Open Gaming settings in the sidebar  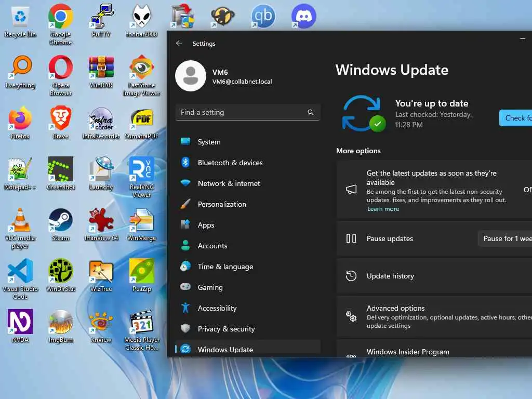click(x=248, y=287)
